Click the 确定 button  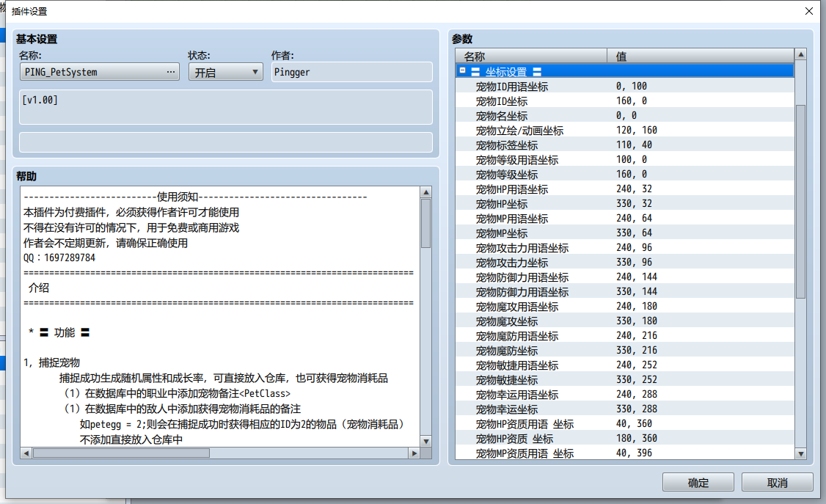coord(698,483)
